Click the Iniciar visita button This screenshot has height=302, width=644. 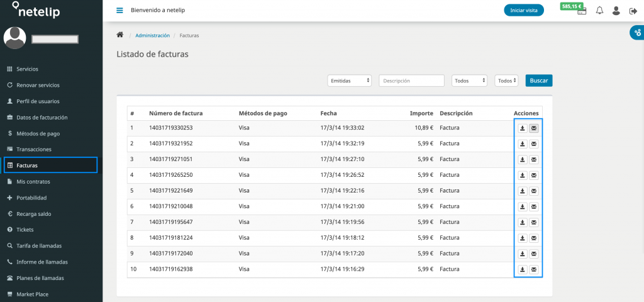tap(524, 11)
